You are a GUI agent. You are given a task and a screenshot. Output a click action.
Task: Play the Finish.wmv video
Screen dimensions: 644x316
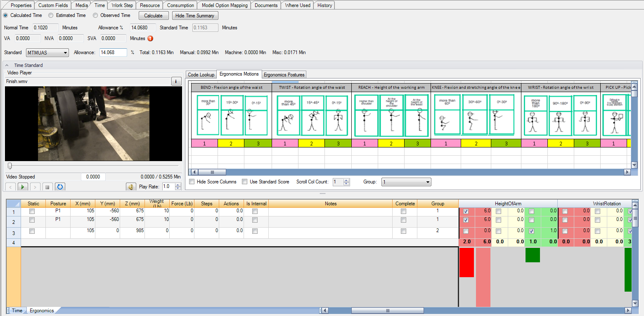pyautogui.click(x=23, y=187)
